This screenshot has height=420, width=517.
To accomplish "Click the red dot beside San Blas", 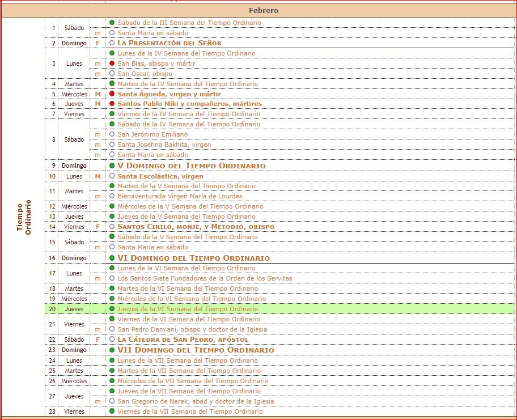I will pyautogui.click(x=112, y=63).
